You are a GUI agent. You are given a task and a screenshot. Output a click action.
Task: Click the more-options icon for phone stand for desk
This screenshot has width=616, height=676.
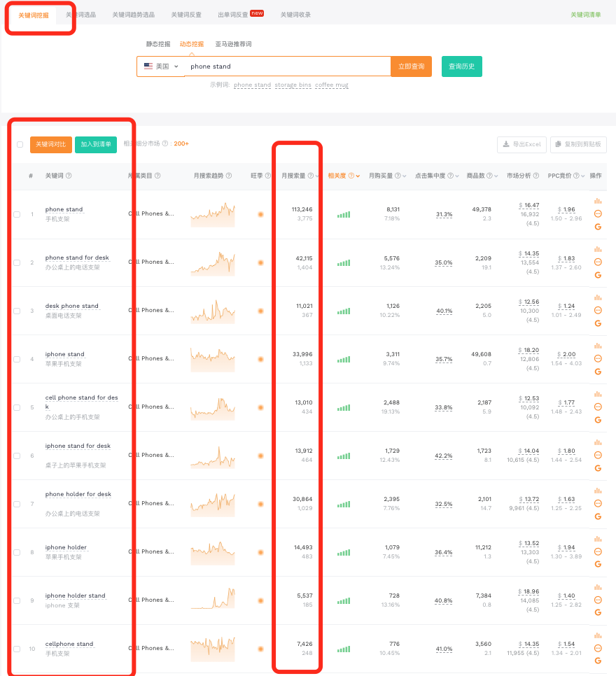(x=598, y=262)
